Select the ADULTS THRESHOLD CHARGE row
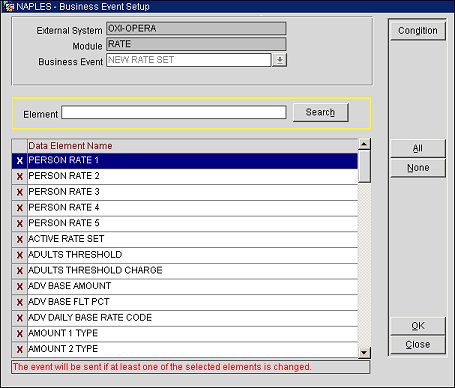 coord(192,271)
